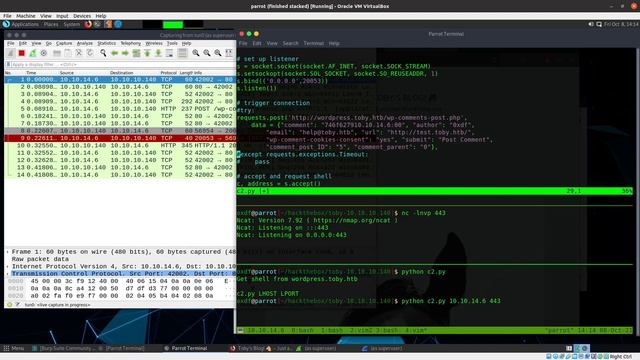Screen dimensions: 640x360
Task: Launch Firefox from the top panel
Action: (x=88, y=24)
